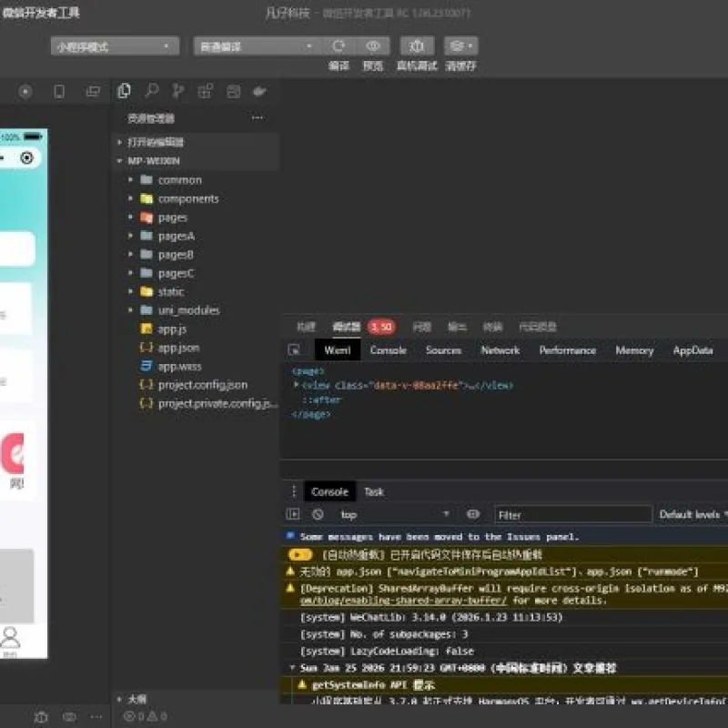Click the capsule target icon in simulator
The height and width of the screenshot is (728, 728).
[27, 158]
